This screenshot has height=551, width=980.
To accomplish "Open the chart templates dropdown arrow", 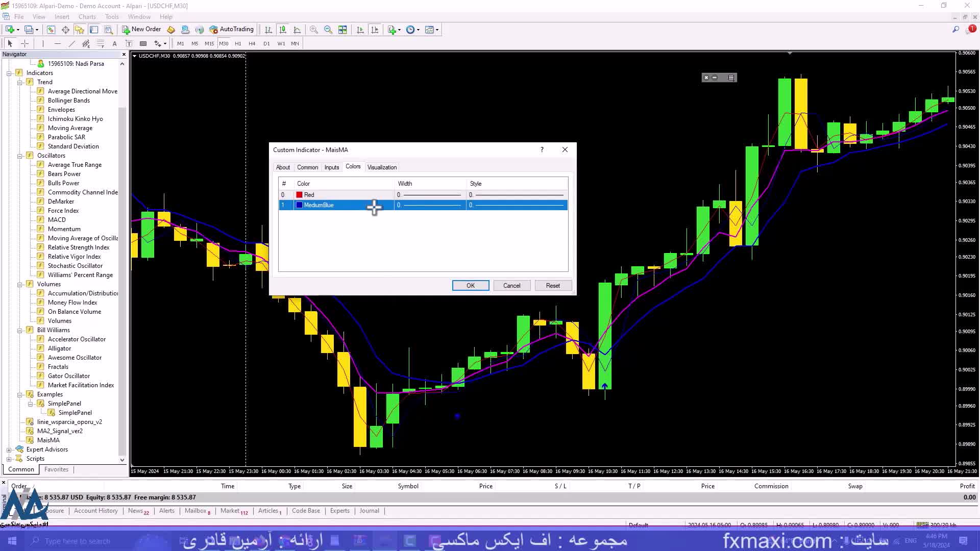I will 437,30.
